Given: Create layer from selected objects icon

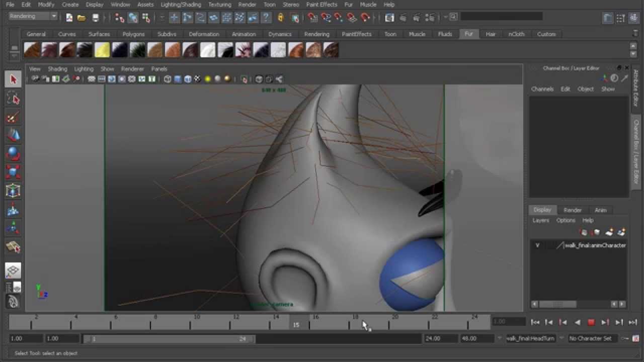Looking at the screenshot, I should pyautogui.click(x=622, y=232).
